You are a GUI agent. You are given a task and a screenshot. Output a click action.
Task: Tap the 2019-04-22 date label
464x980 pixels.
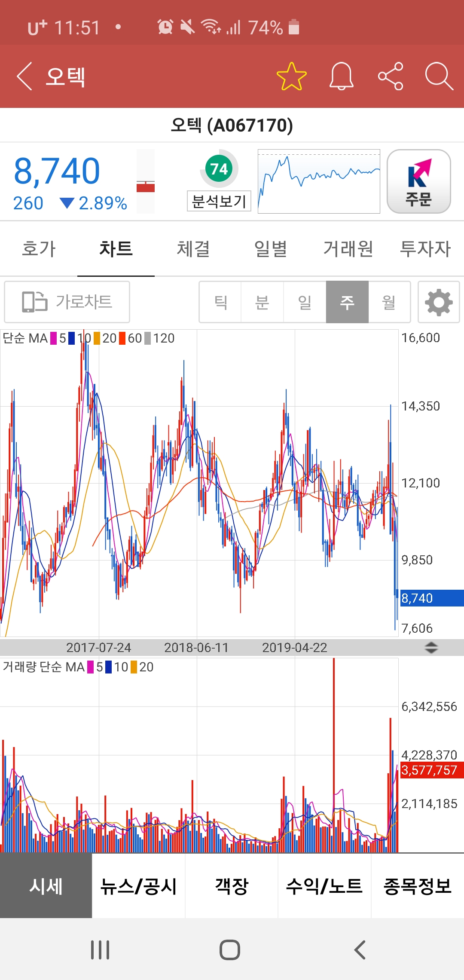coord(295,647)
